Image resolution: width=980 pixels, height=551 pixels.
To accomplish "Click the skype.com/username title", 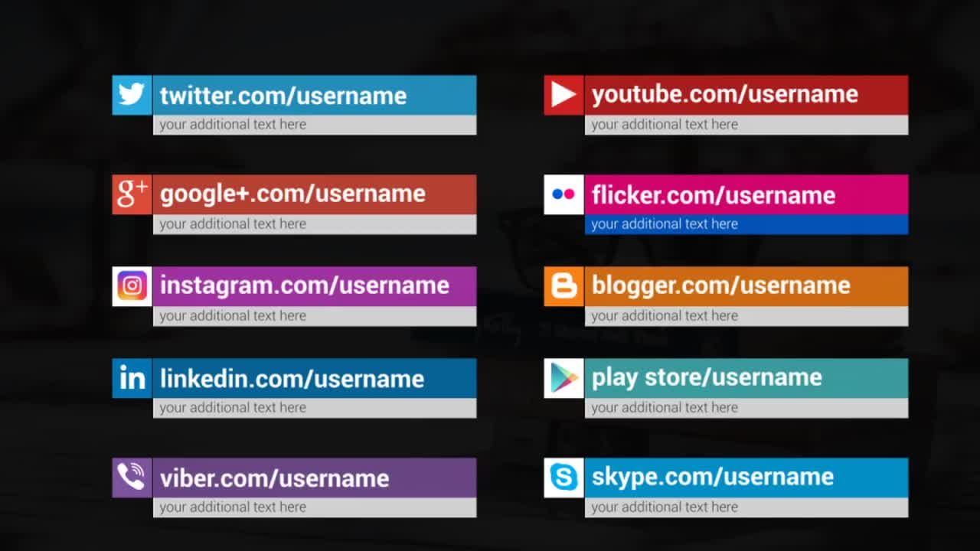I will [712, 477].
